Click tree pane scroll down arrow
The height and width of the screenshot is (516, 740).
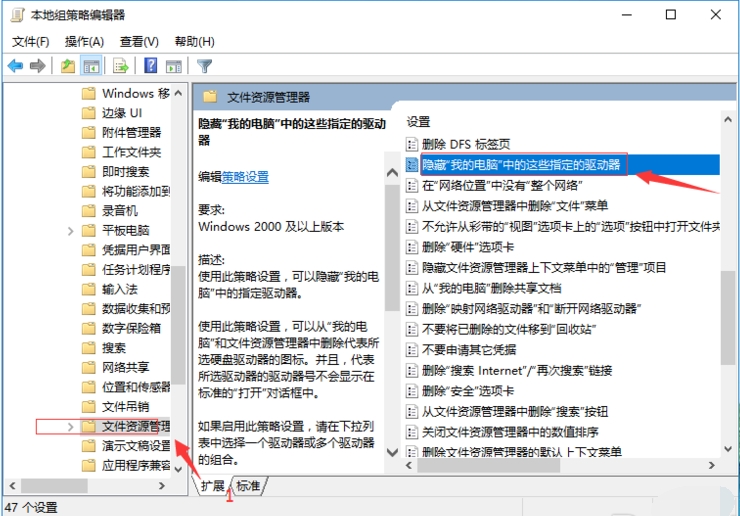point(178,469)
